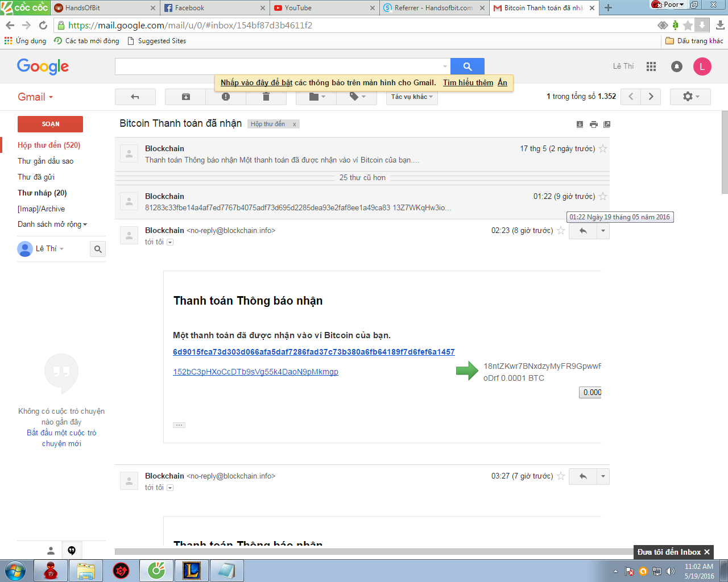Open the Gmail product dropdown
Image resolution: width=728 pixels, height=582 pixels.
pyautogui.click(x=35, y=97)
